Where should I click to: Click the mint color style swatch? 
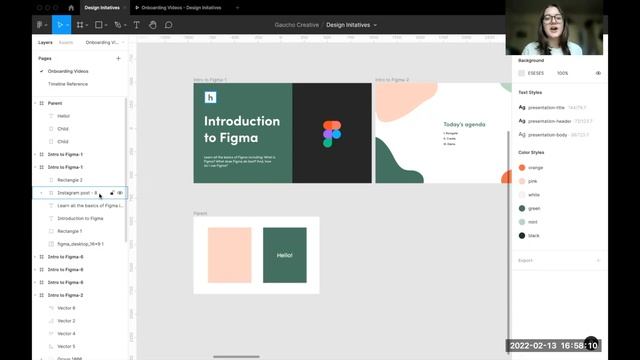click(x=522, y=222)
